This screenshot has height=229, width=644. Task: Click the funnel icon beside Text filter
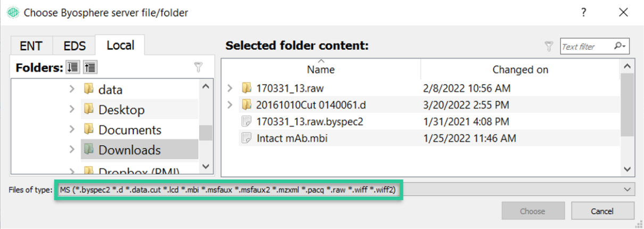coord(549,47)
